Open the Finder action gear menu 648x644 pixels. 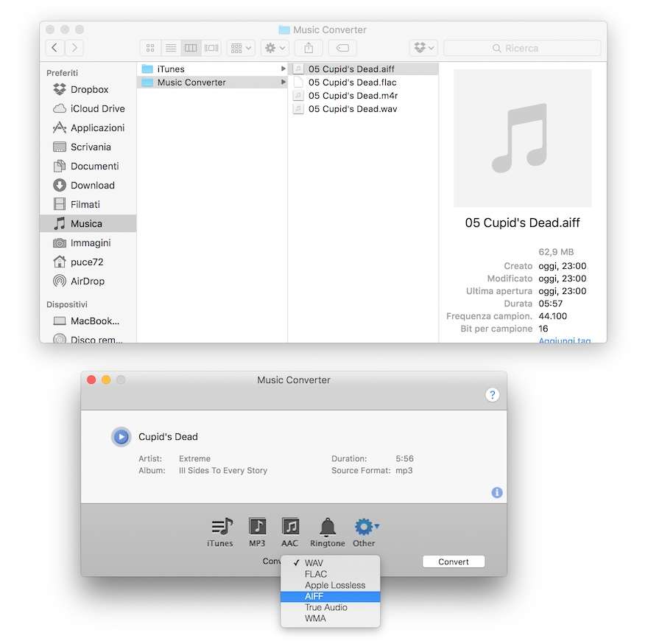pos(275,48)
